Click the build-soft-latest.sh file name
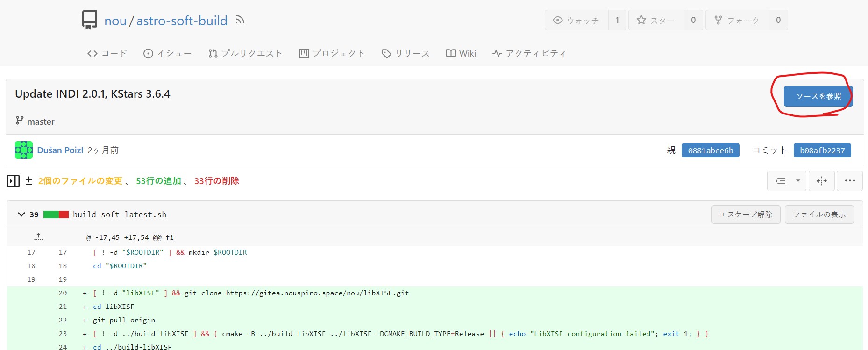This screenshot has height=350, width=868. pyautogui.click(x=120, y=214)
